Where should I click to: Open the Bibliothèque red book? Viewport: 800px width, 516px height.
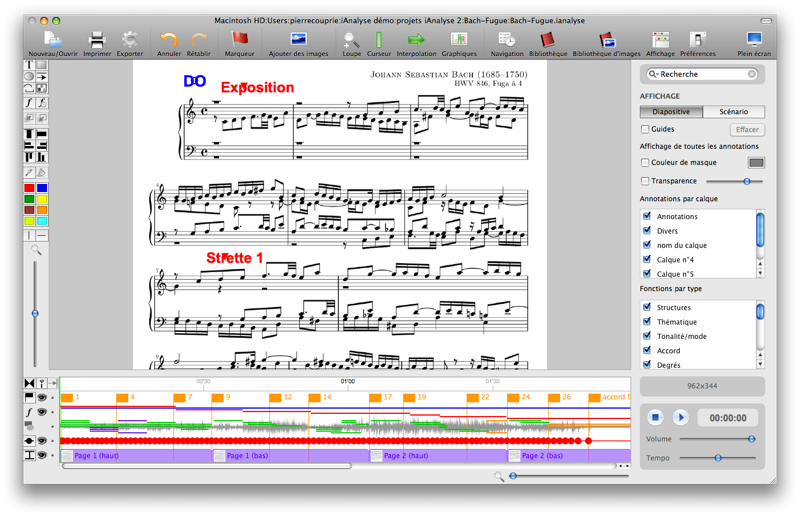547,40
